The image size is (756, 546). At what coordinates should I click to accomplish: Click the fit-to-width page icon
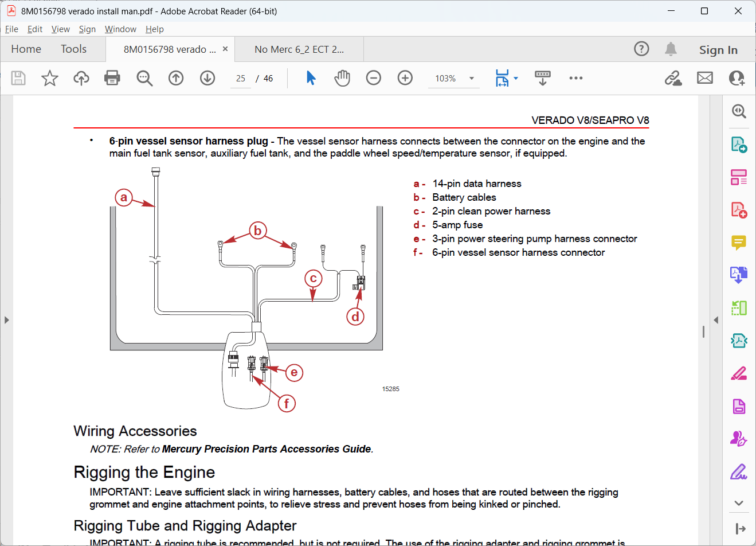coord(502,78)
